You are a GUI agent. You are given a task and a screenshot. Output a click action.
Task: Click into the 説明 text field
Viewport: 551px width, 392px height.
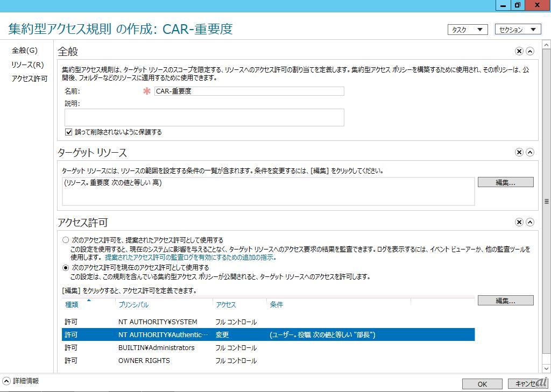[204, 118]
